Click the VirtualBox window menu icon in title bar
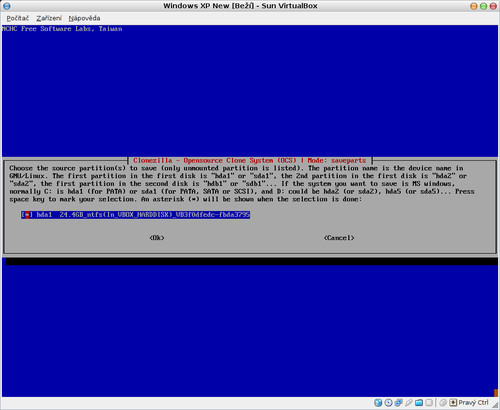 pyautogui.click(x=6, y=6)
